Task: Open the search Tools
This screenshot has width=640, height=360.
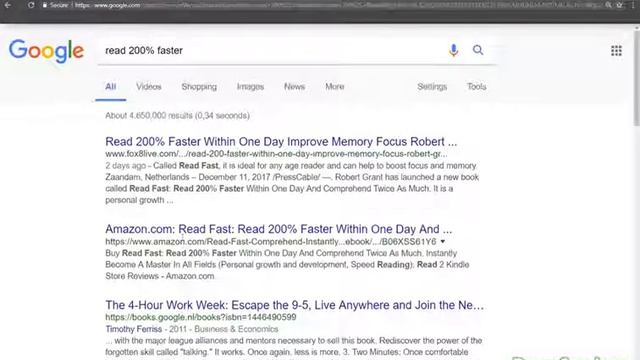Action: pos(476,87)
